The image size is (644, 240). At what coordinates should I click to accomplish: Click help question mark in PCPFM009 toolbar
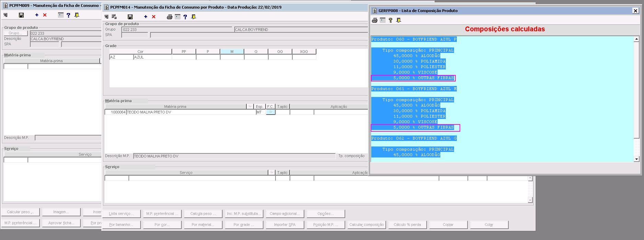68,15
